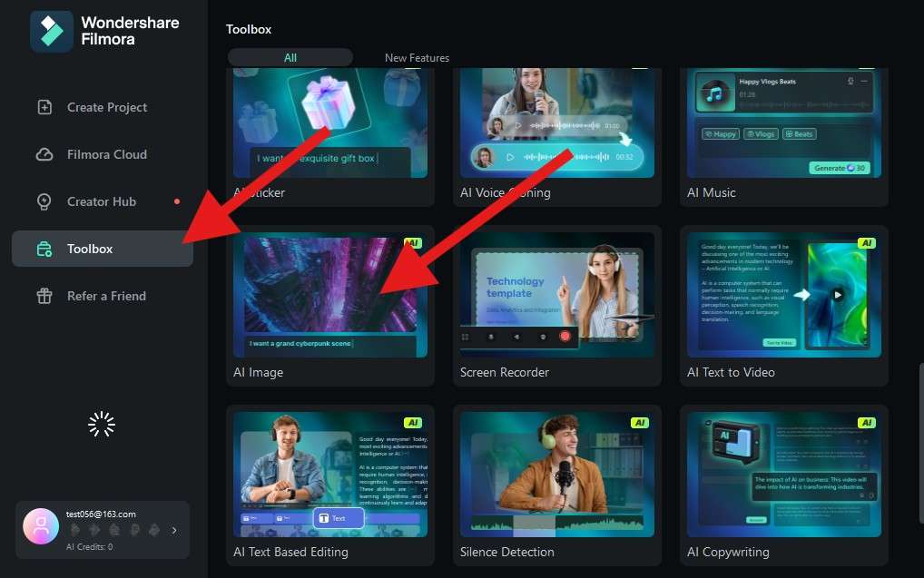Screen dimensions: 924x578
Task: Click the AI Music label
Action: point(712,192)
